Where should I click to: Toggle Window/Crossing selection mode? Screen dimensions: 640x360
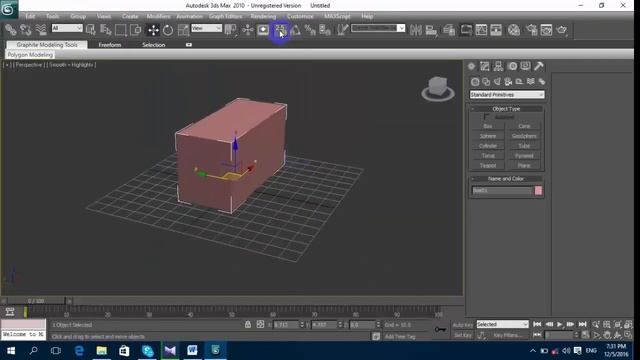pos(136,30)
